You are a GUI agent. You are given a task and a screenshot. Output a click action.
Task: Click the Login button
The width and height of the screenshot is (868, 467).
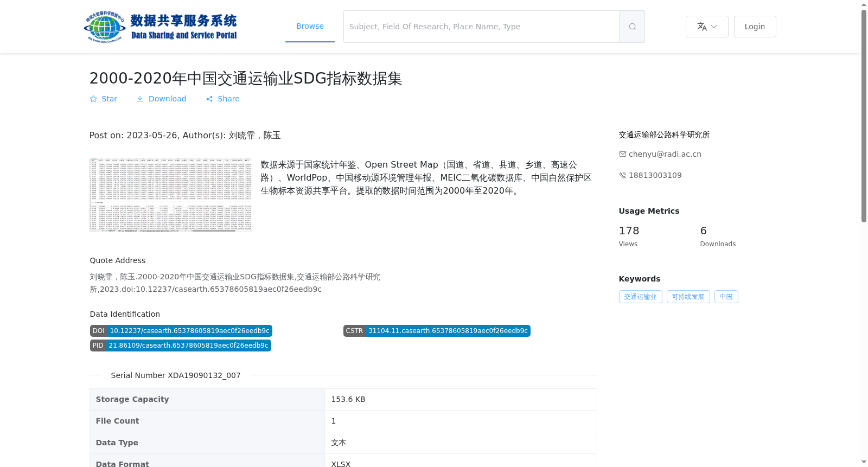tap(755, 27)
